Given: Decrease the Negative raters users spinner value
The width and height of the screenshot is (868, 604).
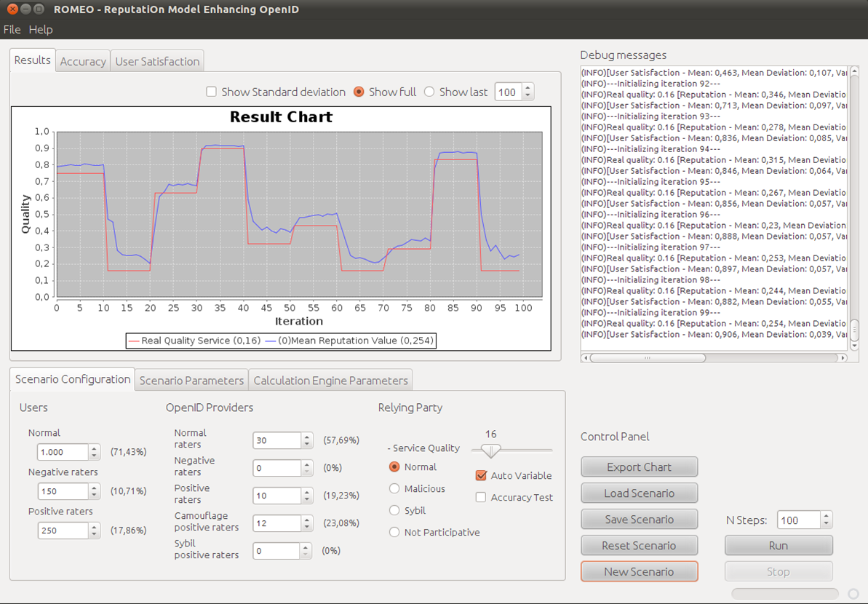Looking at the screenshot, I should 94,496.
